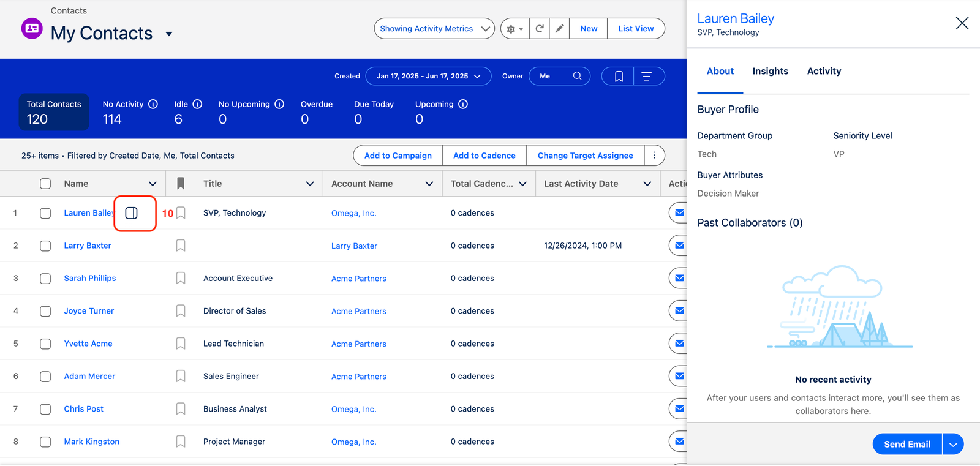Open Lauren Bailey name in side panel header
Screen dimensions: 980x466
[736, 19]
